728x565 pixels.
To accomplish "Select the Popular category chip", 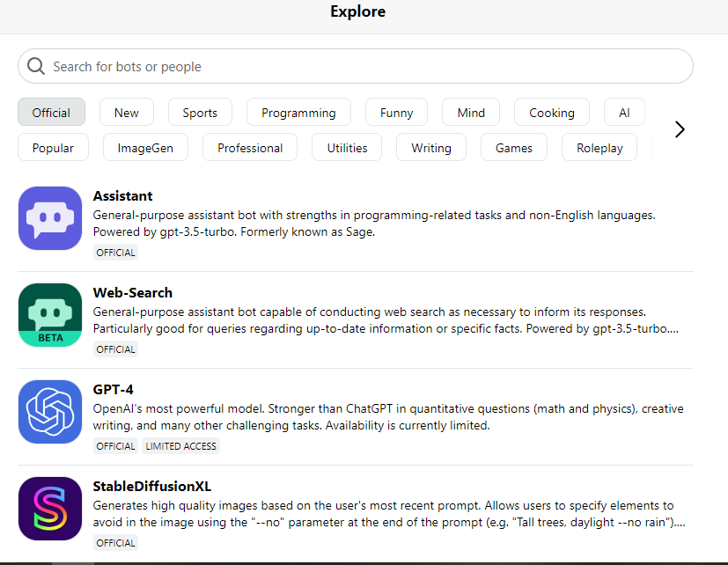I will pyautogui.click(x=53, y=148).
